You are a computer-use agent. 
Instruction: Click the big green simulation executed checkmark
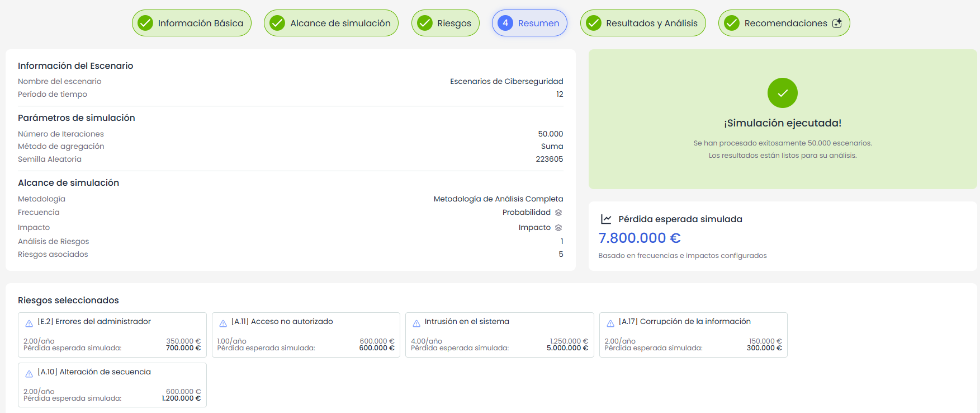(783, 93)
